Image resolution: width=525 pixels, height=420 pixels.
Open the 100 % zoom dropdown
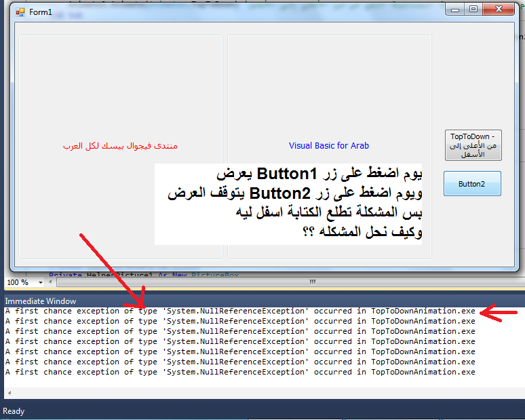coord(40,282)
